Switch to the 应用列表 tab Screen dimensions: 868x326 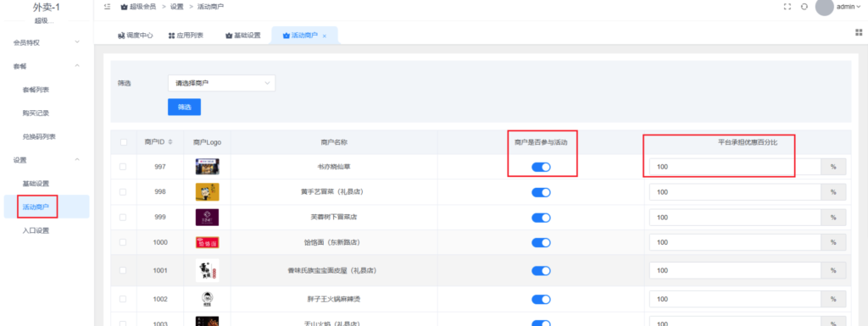point(186,36)
